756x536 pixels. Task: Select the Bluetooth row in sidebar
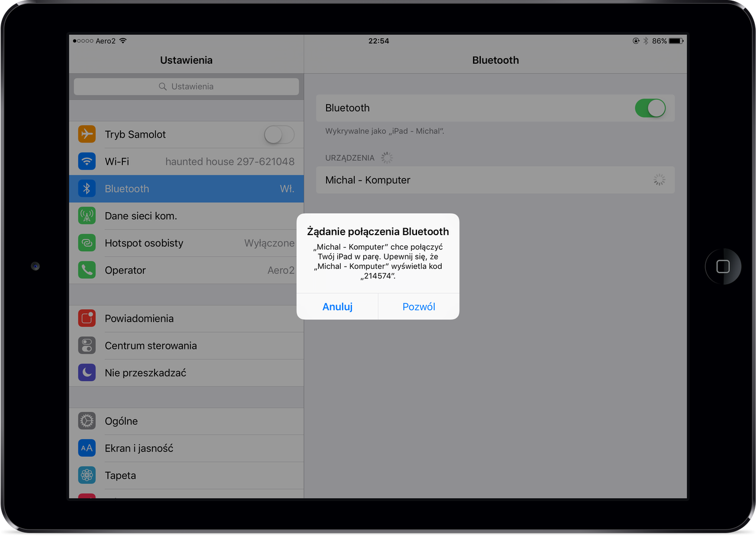tap(187, 189)
